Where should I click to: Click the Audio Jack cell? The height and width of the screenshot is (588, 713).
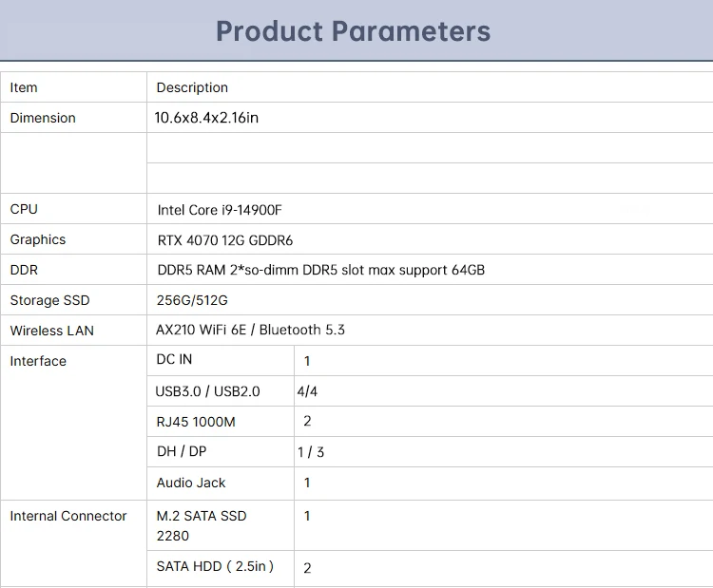pos(221,483)
